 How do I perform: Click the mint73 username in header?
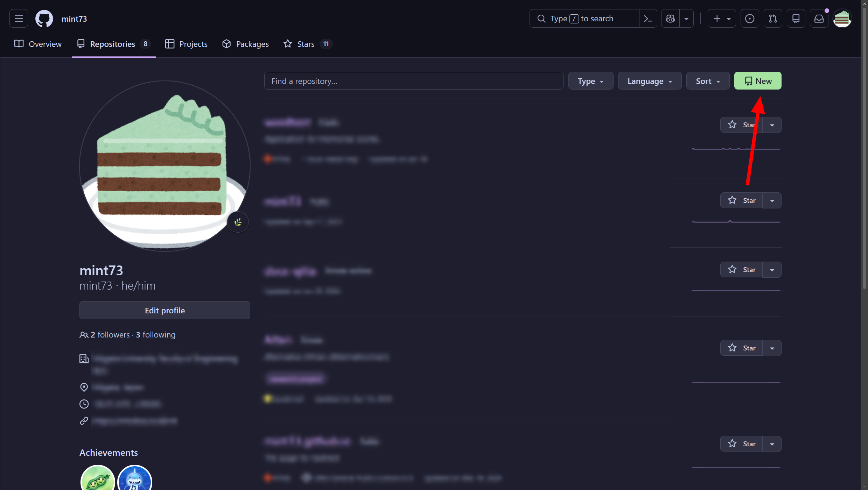click(x=74, y=19)
